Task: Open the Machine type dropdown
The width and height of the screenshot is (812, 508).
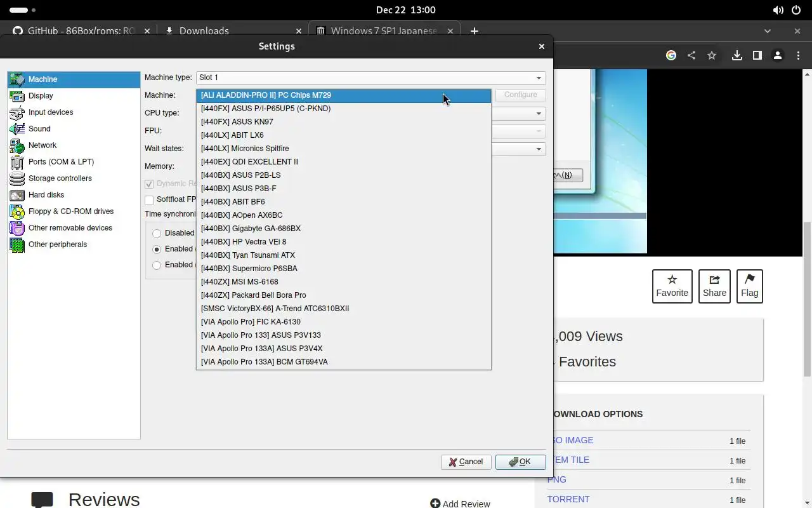Action: [x=370, y=77]
